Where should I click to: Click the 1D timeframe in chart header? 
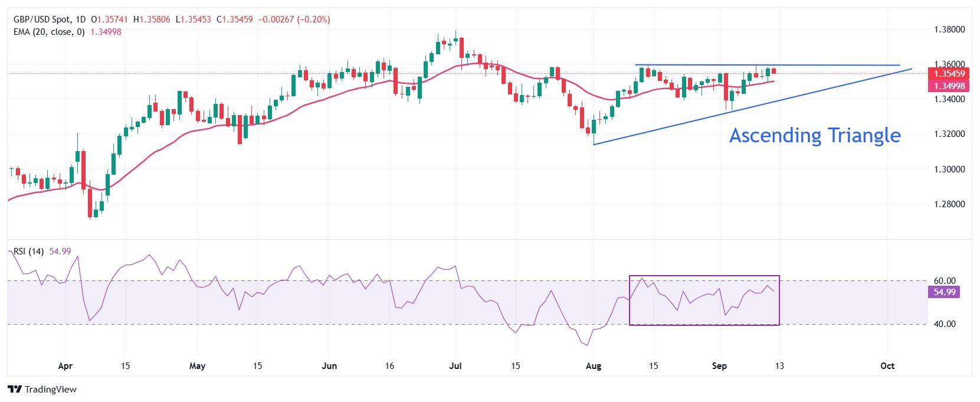(81, 19)
